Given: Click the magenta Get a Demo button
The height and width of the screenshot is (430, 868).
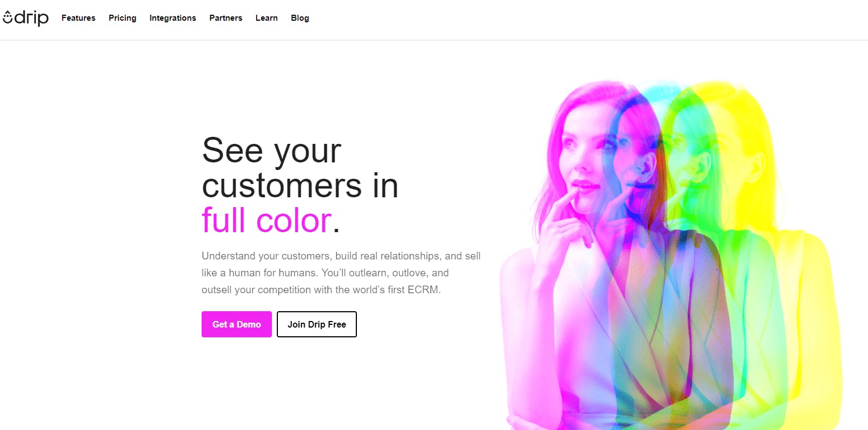Looking at the screenshot, I should (236, 324).
